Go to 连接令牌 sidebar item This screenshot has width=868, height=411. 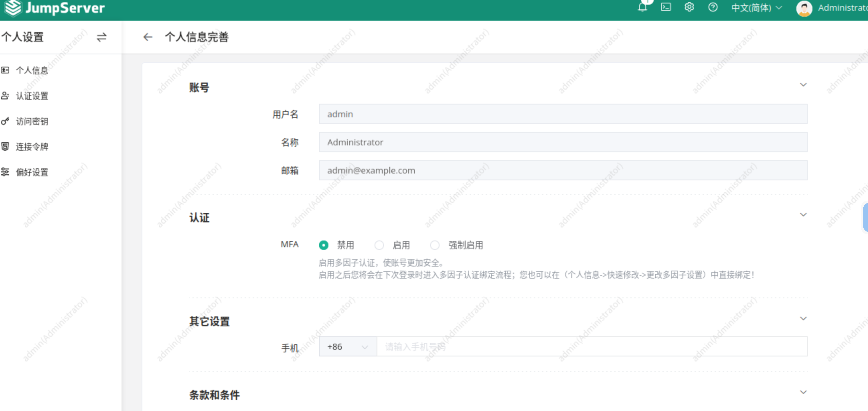tap(32, 147)
